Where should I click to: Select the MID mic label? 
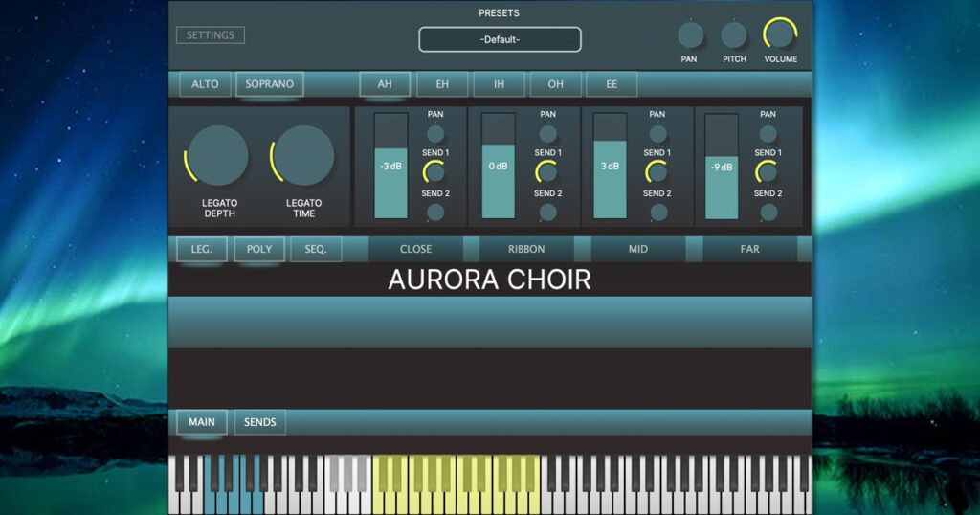click(637, 249)
